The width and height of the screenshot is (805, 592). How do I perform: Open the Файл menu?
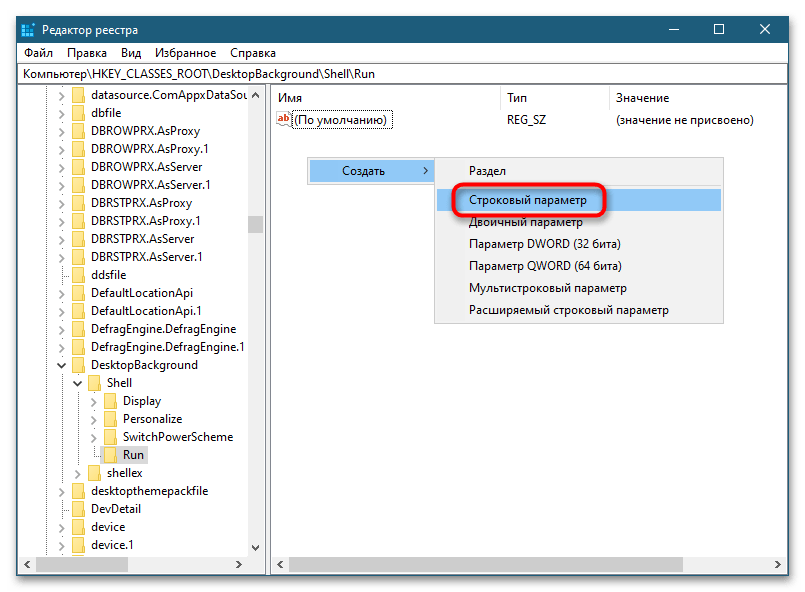click(38, 53)
